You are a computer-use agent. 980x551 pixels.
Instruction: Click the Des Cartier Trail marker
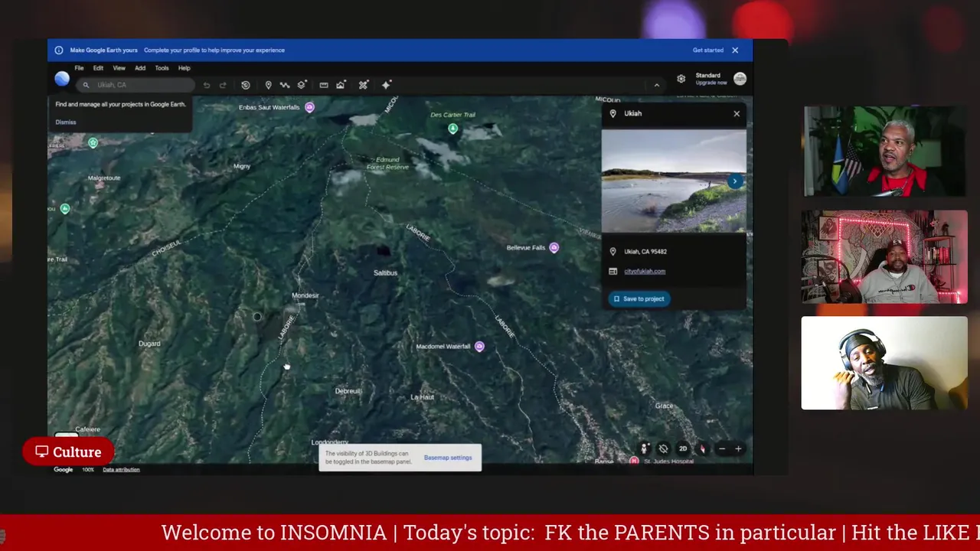[x=452, y=129]
